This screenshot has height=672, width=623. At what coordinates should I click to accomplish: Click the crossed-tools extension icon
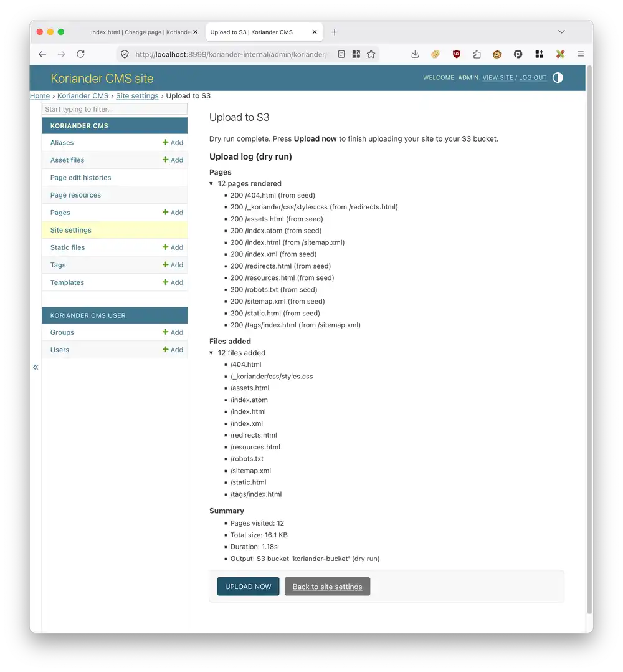tap(560, 54)
